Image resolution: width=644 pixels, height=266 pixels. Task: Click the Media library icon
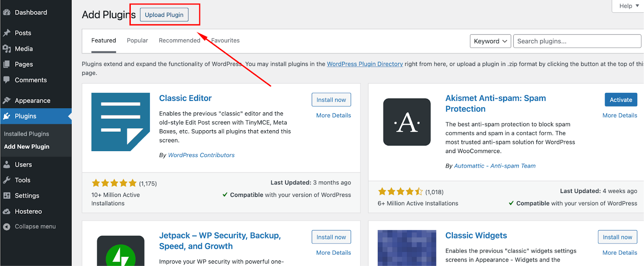tap(7, 49)
